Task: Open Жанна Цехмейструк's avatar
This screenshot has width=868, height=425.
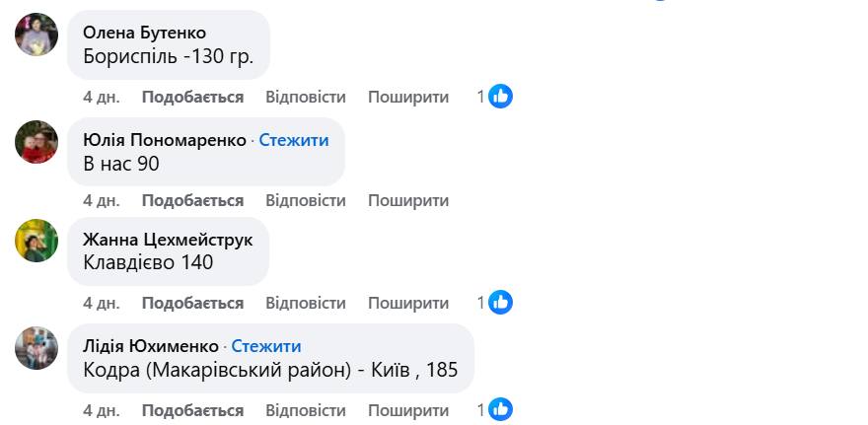Action: pos(36,241)
